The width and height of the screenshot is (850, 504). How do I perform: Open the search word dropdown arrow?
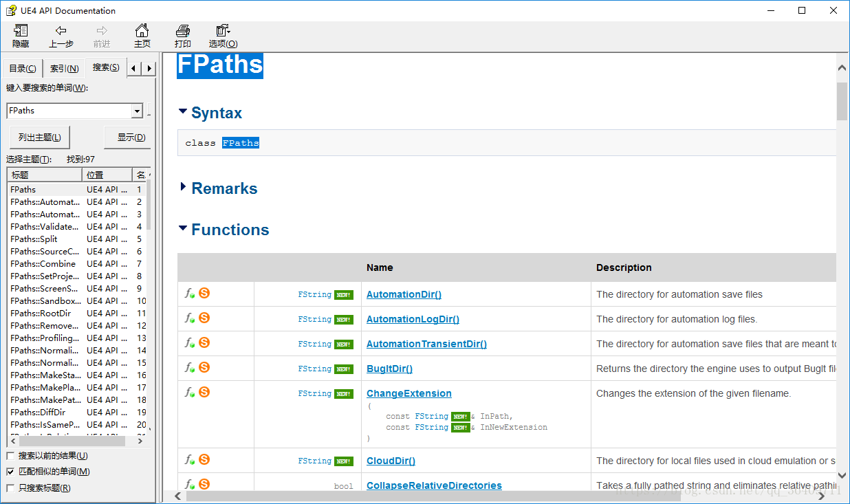[x=137, y=111]
